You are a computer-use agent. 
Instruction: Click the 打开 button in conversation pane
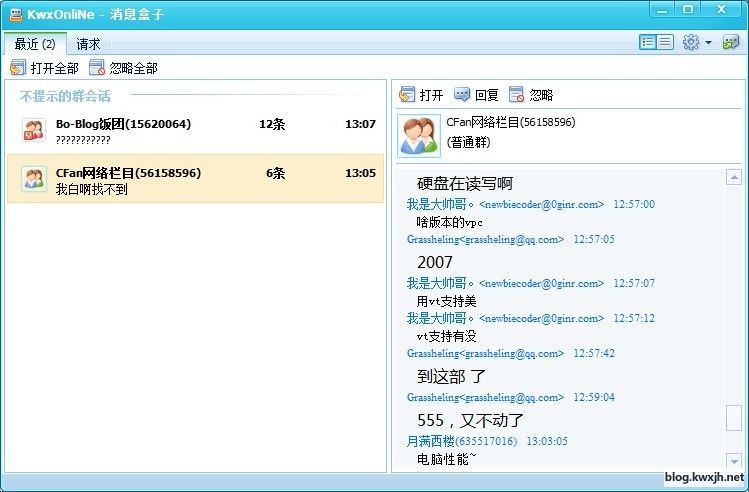tap(421, 95)
